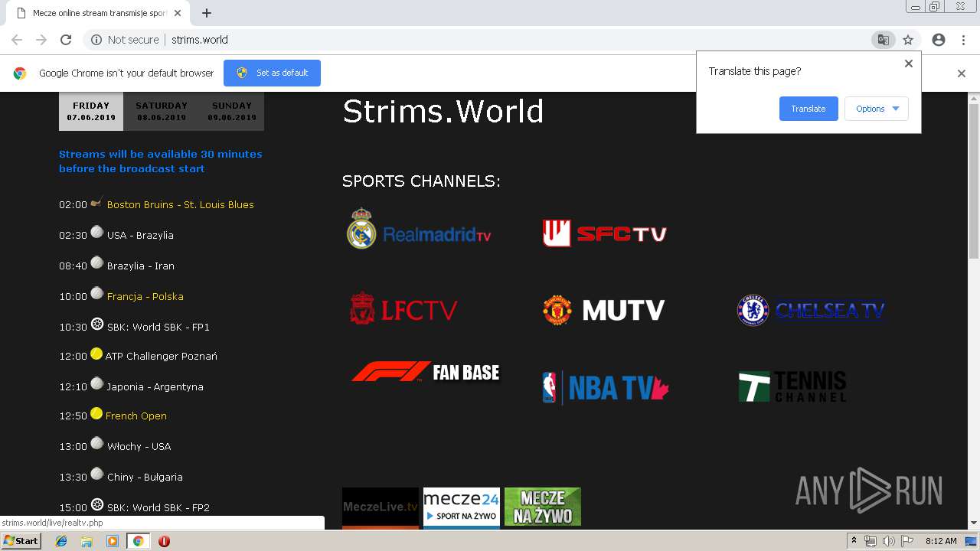Image resolution: width=980 pixels, height=551 pixels.
Task: Open the NBA TV channel logo
Action: pos(606,388)
